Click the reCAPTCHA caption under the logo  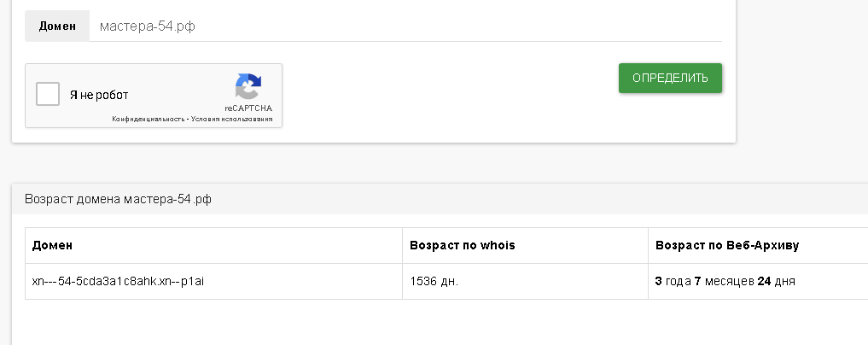pyautogui.click(x=248, y=108)
